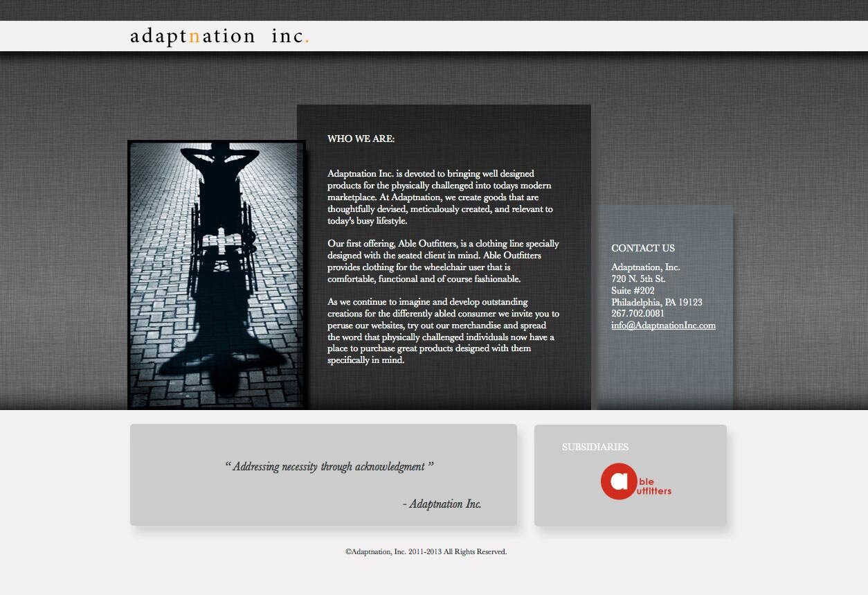Click the paragraph starting 'As we continue'
868x595 pixels.
[443, 331]
